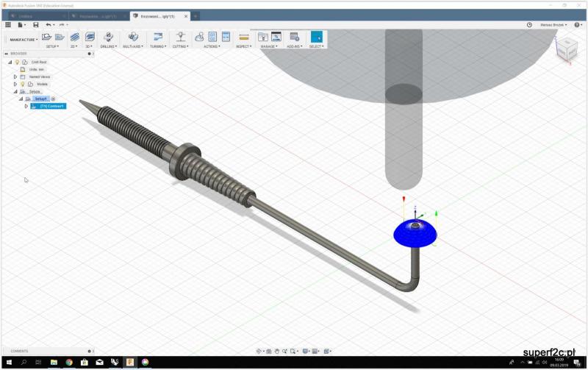Expand the Named Views tree node
Screen dimensions: 588x370
(15, 77)
